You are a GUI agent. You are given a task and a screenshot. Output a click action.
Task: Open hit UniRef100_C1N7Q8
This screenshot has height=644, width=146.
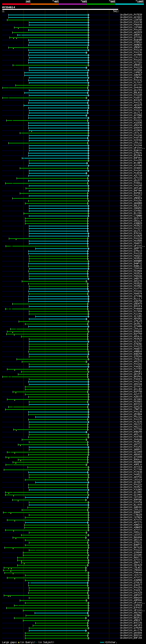coord(131,20)
